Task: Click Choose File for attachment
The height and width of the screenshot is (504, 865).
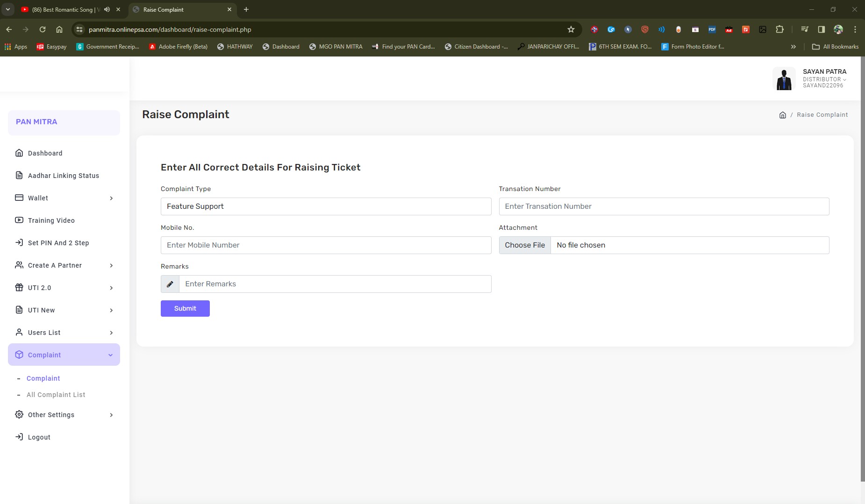Action: click(x=525, y=245)
